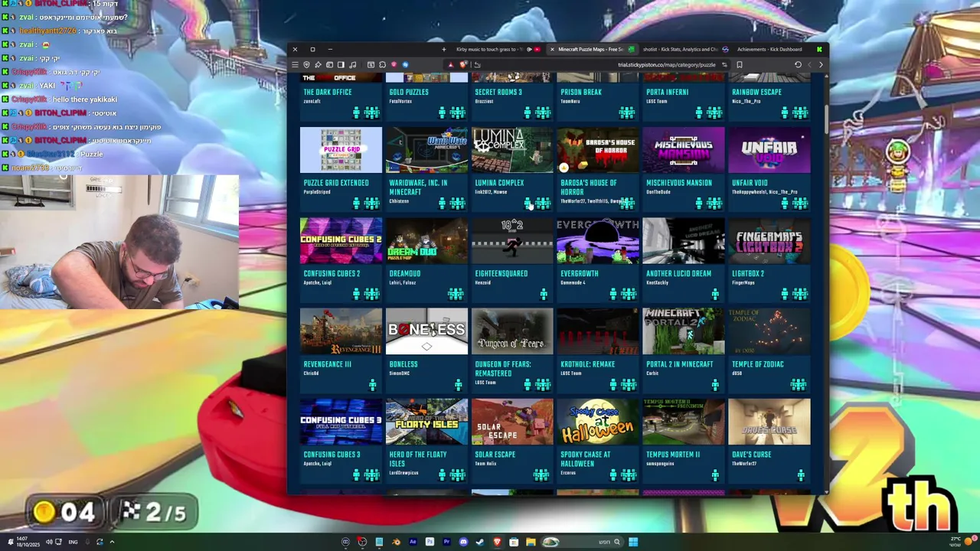Click the single-player icon on Puzzle Grid Extended

point(356,203)
